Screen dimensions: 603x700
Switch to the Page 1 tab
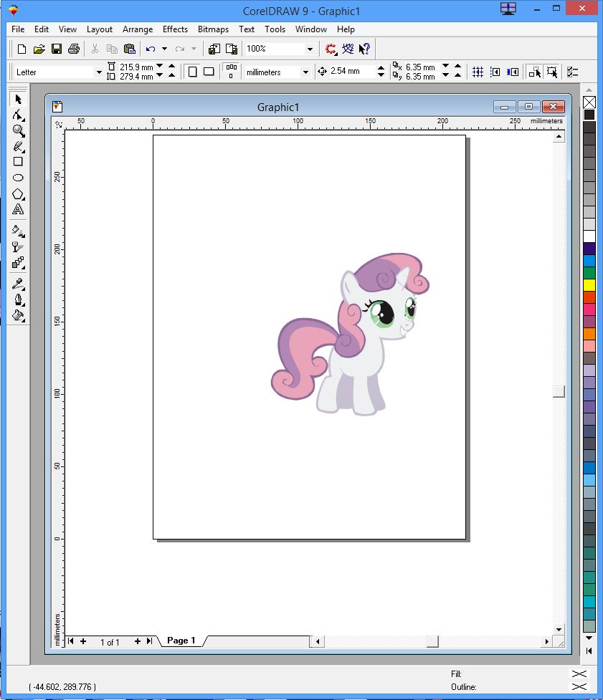click(180, 641)
